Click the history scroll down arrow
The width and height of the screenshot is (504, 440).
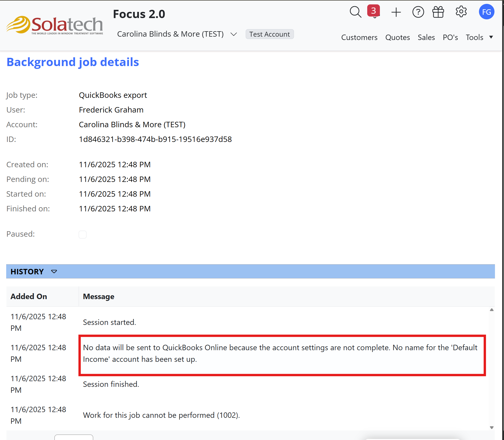pyautogui.click(x=492, y=427)
